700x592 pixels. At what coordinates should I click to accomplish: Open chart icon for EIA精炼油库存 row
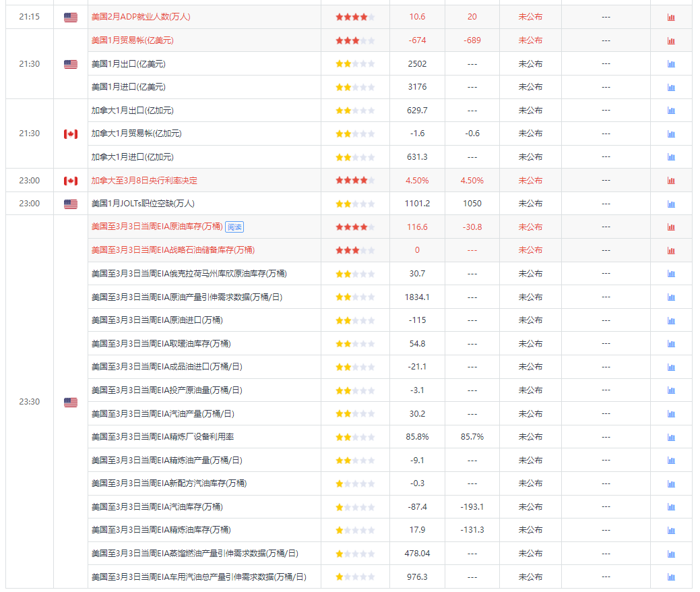[671, 530]
